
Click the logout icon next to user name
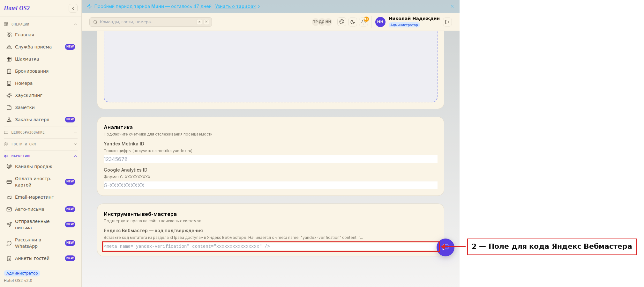click(447, 22)
